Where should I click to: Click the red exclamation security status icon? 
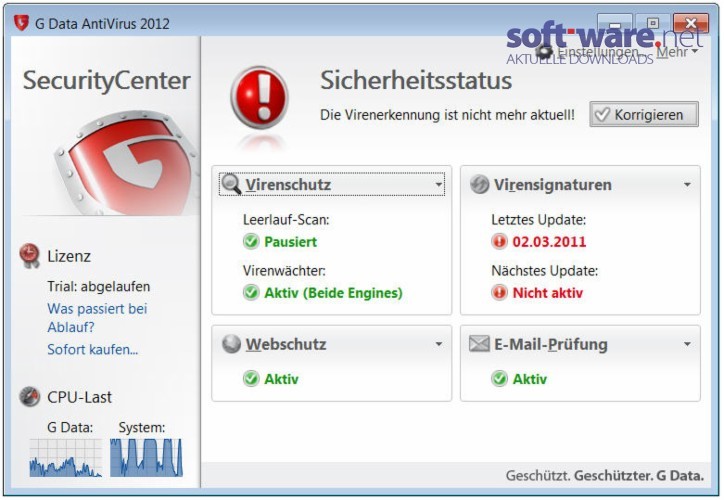pyautogui.click(x=259, y=97)
